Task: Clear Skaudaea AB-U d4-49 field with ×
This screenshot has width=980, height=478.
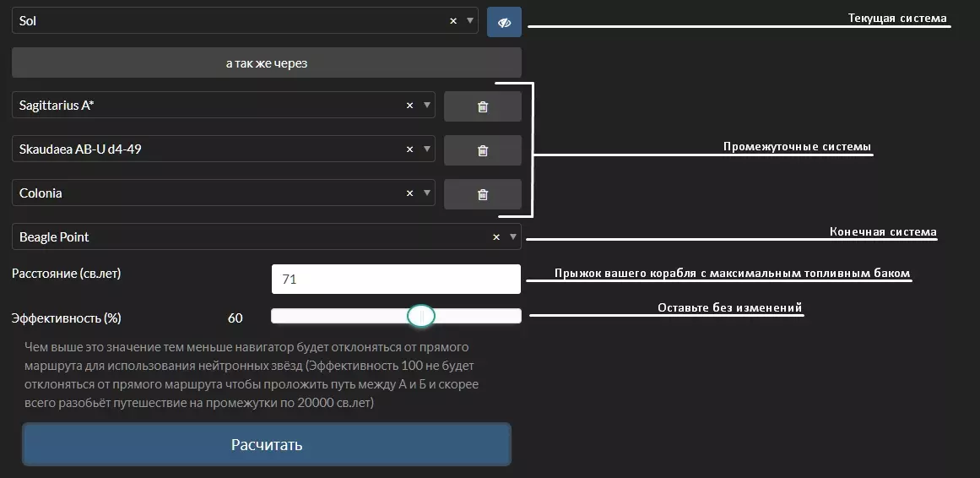Action: tap(410, 149)
